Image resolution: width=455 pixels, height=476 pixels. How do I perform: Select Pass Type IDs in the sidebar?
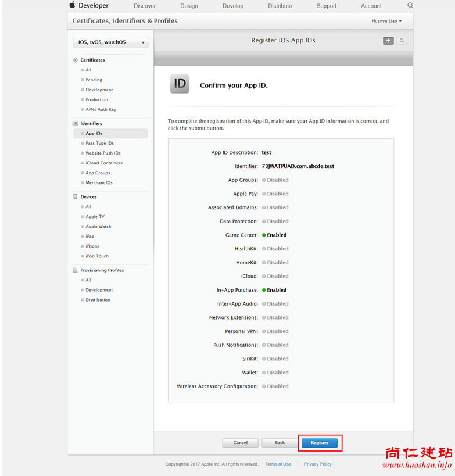click(99, 144)
